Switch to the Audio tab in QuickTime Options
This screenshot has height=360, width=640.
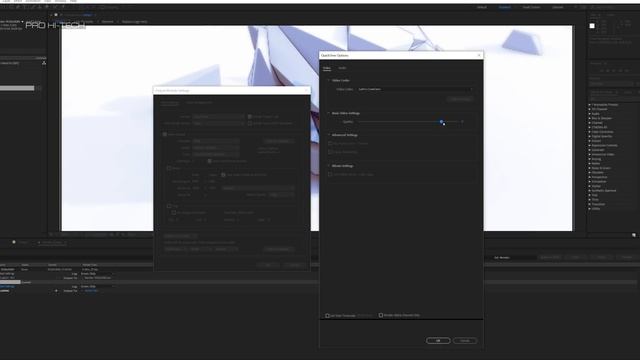click(x=342, y=68)
